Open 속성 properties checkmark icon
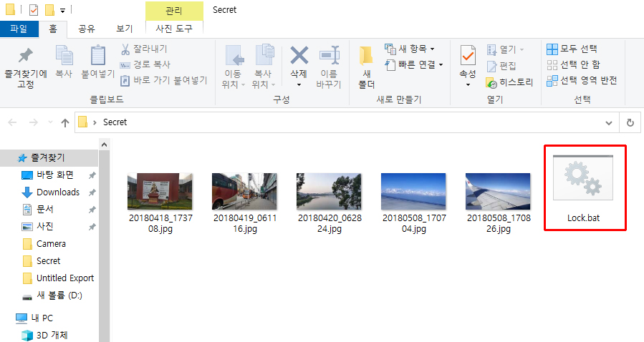Image resolution: width=644 pixels, height=342 pixels. click(468, 55)
